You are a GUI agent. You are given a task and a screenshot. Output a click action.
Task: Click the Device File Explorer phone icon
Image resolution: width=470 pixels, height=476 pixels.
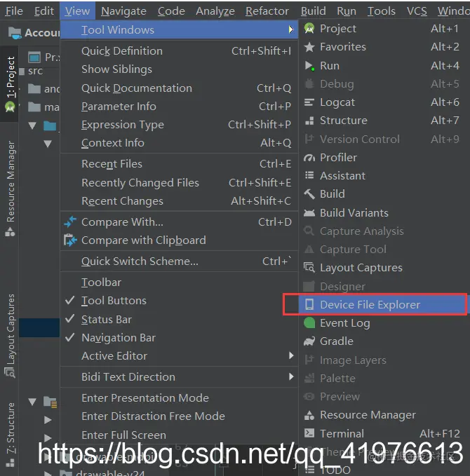[x=309, y=304]
